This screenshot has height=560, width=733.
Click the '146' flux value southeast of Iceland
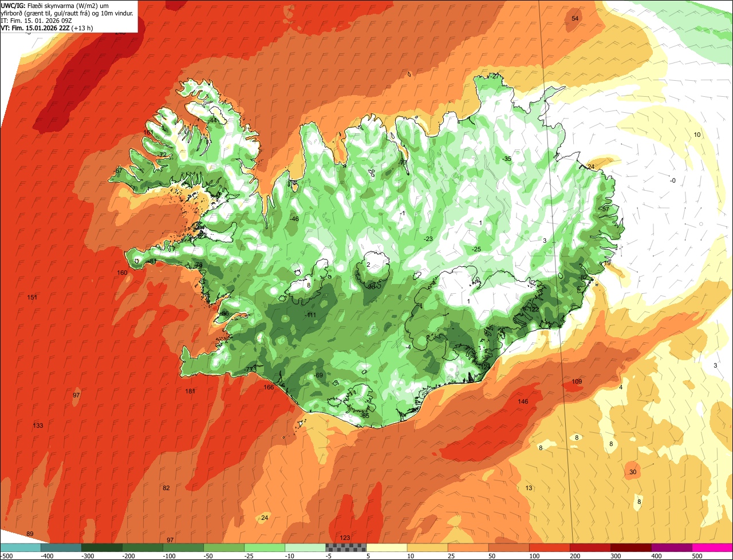(x=523, y=401)
